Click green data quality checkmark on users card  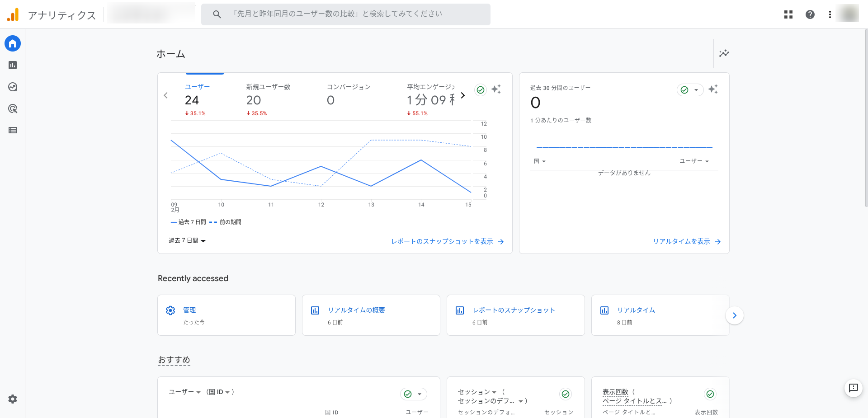[x=481, y=90]
